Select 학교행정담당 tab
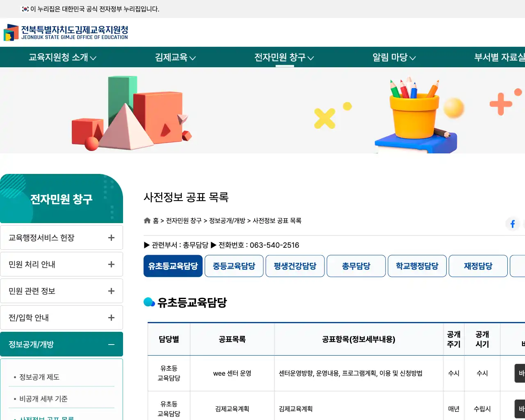 tap(417, 266)
